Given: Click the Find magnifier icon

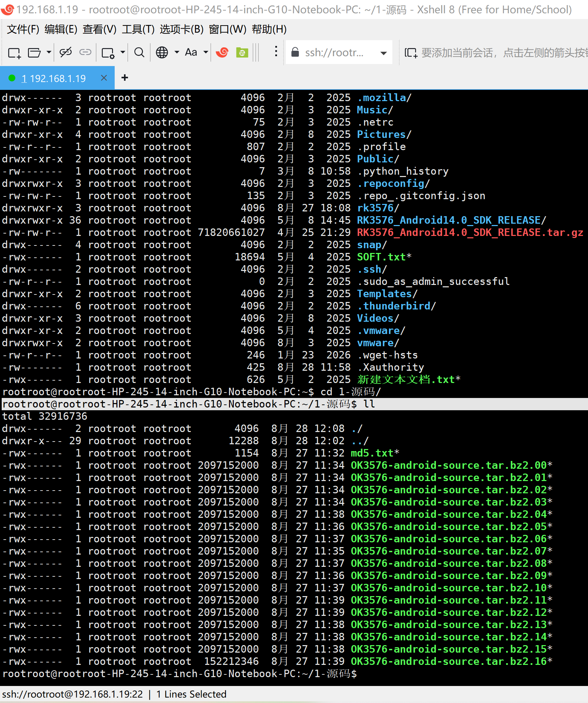Looking at the screenshot, I should pyautogui.click(x=139, y=52).
